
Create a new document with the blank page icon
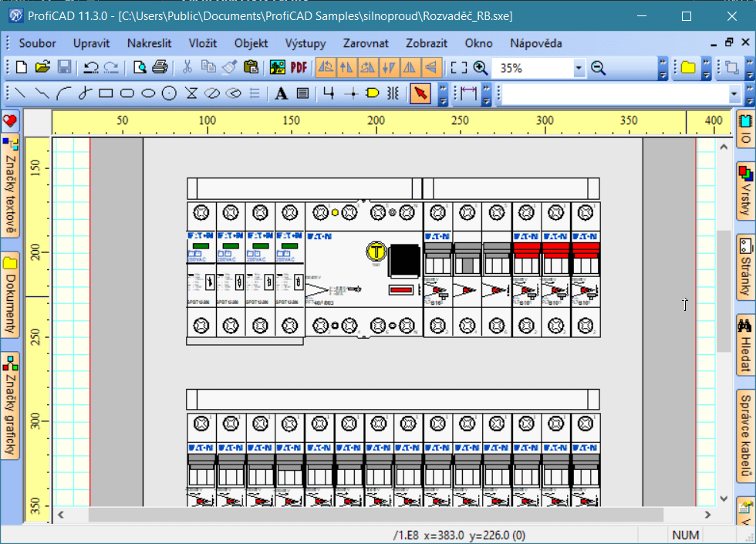pyautogui.click(x=22, y=67)
